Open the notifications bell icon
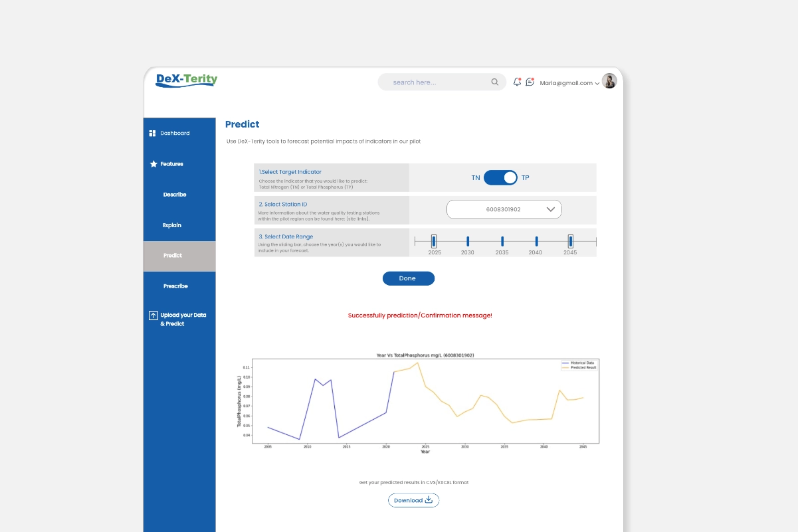Screen dimensions: 798x532 click(517, 82)
